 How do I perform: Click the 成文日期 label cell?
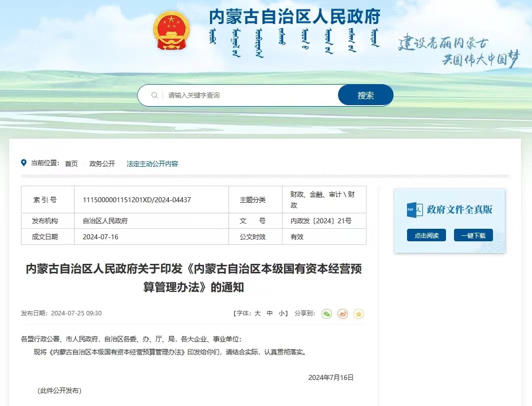tap(48, 237)
